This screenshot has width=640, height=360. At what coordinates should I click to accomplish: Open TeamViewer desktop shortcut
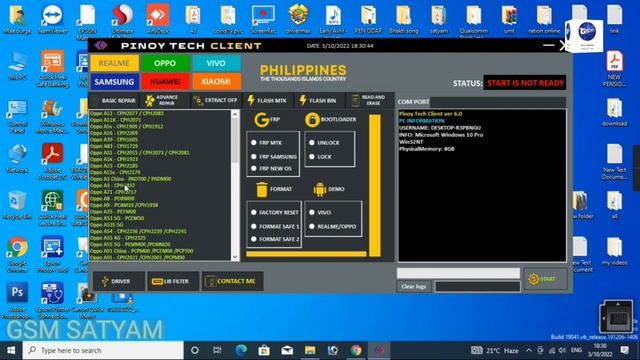[x=52, y=19]
